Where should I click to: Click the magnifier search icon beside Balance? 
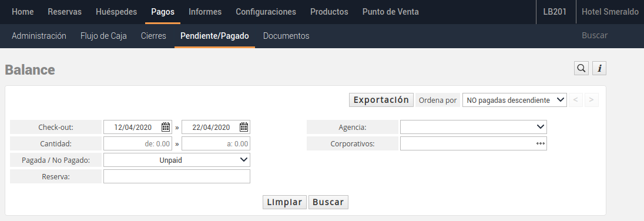coord(581,68)
